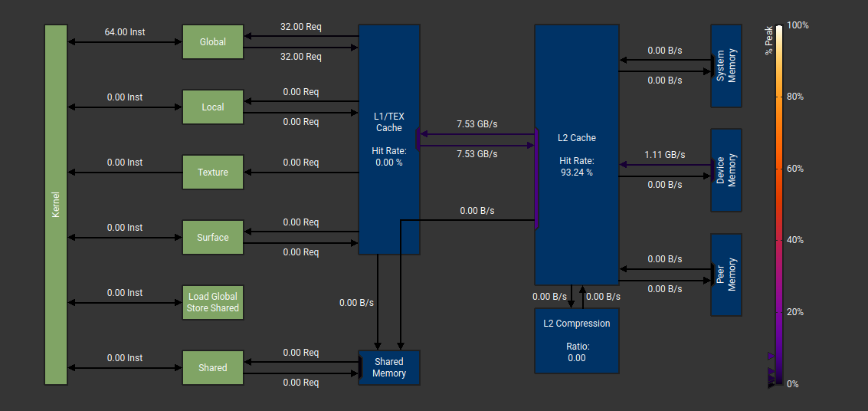The height and width of the screenshot is (411, 868).
Task: Click the 60% scale label
Action: click(x=795, y=169)
